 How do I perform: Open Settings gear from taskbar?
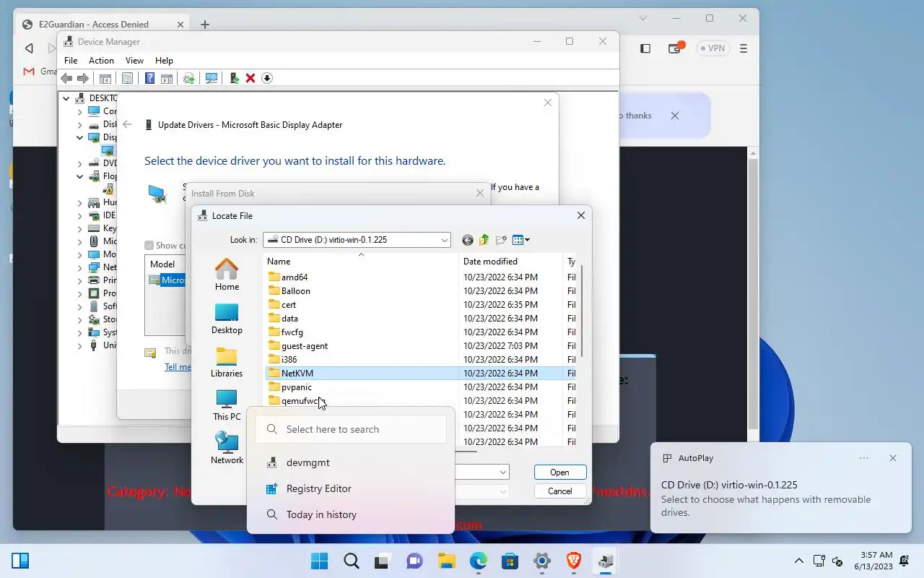pos(542,561)
